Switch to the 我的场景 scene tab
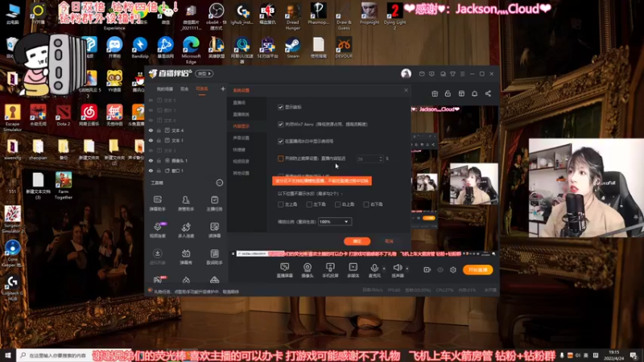Image resolution: width=644 pixels, height=362 pixels. (165, 89)
